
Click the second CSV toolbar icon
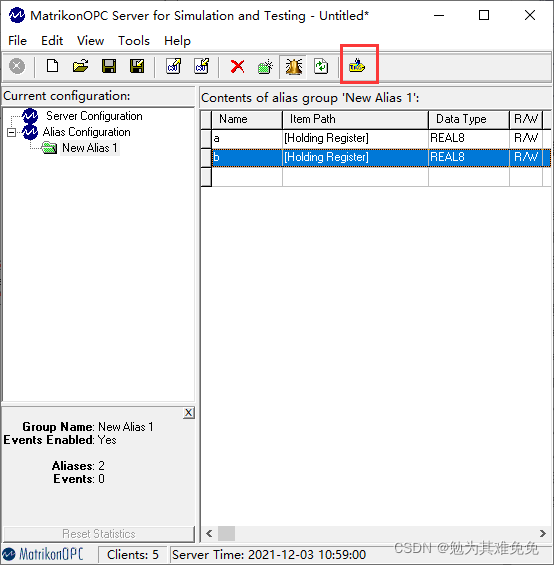(201, 66)
